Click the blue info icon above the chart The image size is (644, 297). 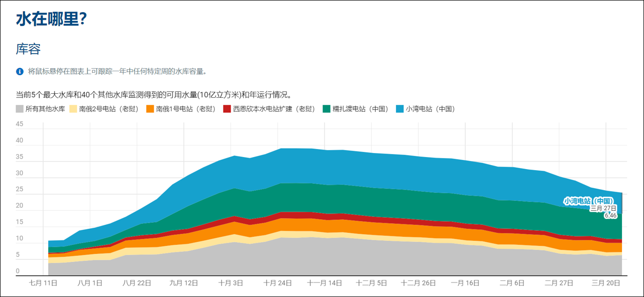(x=20, y=72)
